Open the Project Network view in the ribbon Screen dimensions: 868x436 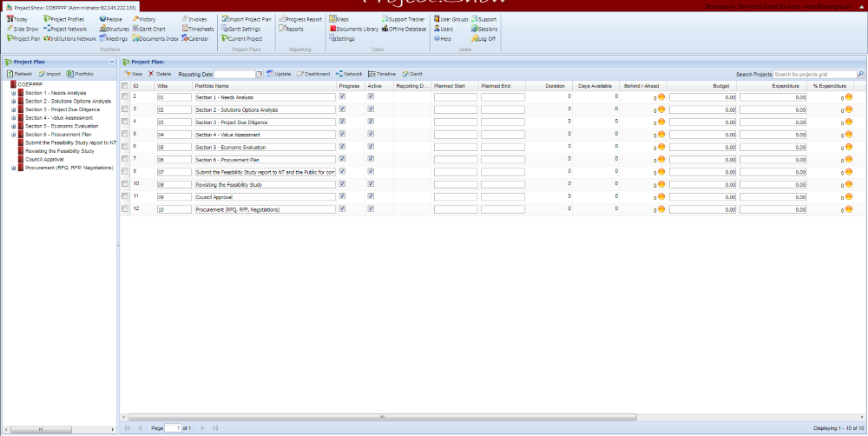65,29
